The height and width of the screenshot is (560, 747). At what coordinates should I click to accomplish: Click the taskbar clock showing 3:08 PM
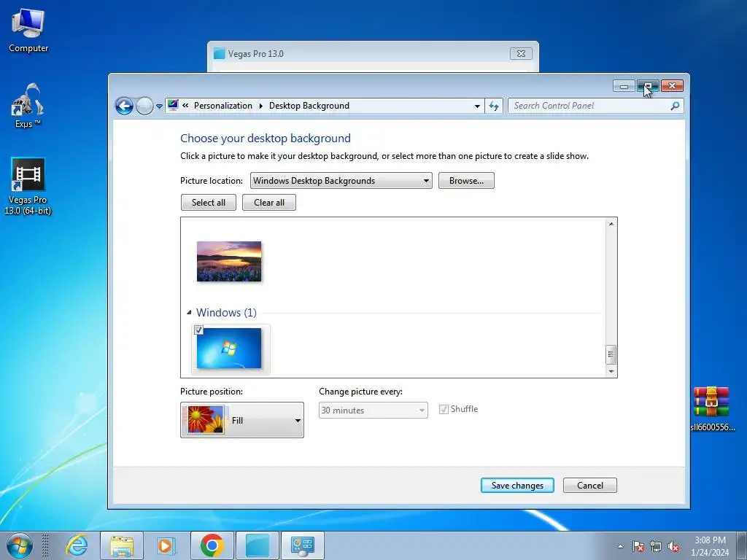pos(710,546)
